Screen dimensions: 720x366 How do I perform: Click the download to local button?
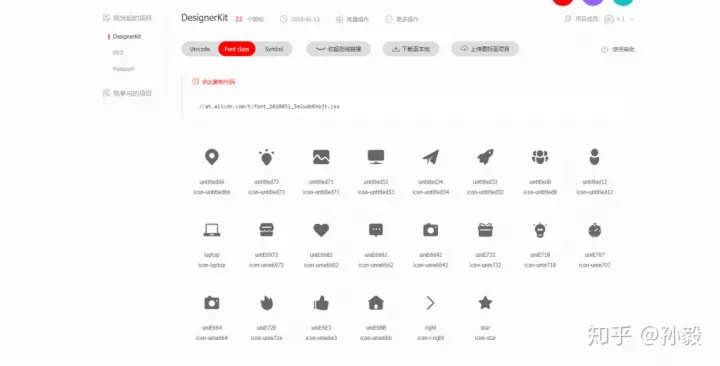pos(411,49)
